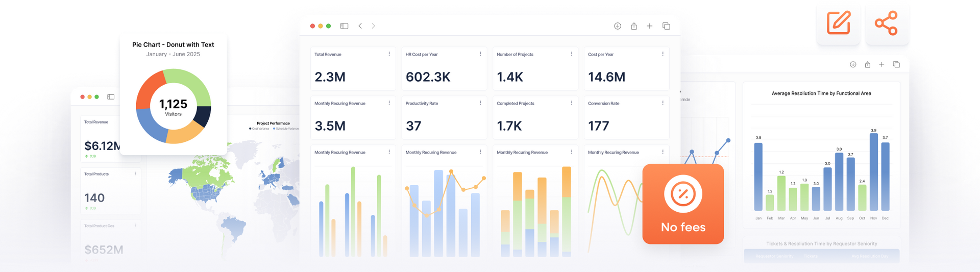Open options menu on Conversion Rate card
The image size is (980, 272).
(x=663, y=103)
